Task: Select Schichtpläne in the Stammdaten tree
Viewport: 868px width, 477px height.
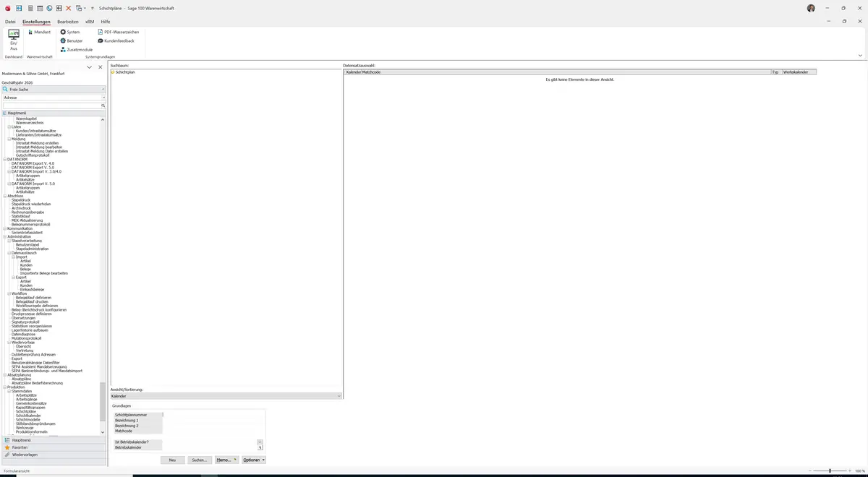Action: (x=26, y=411)
